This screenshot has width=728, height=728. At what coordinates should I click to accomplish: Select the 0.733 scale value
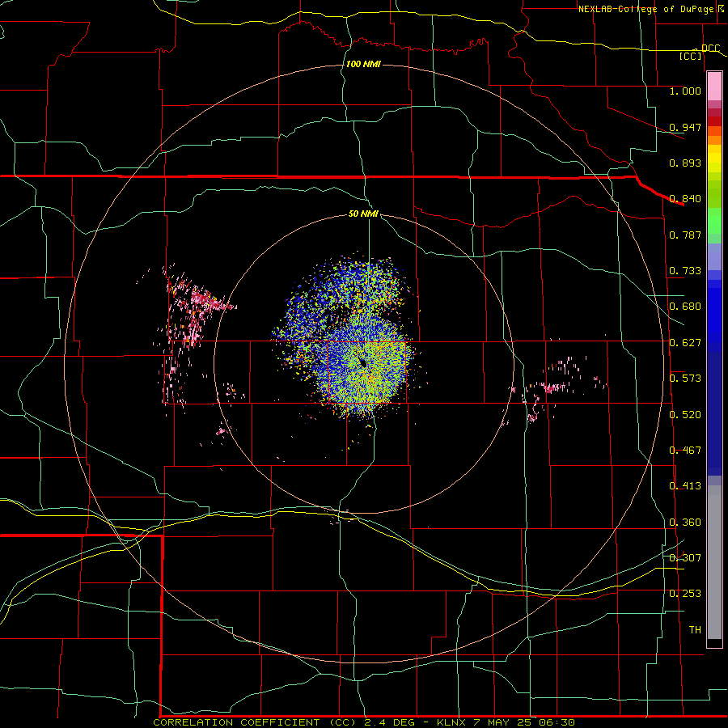685,271
